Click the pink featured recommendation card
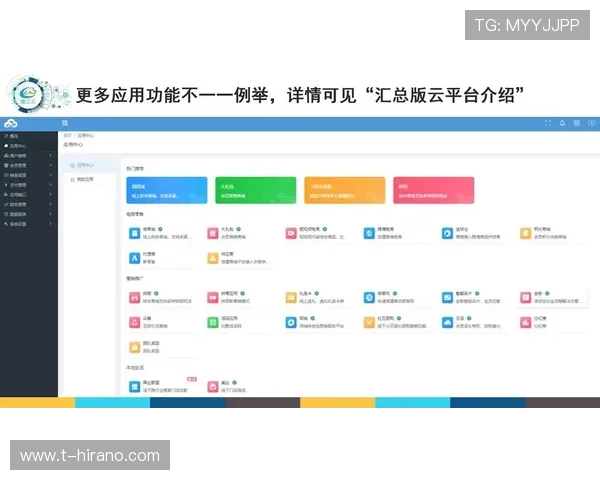600x480 pixels. tap(434, 190)
